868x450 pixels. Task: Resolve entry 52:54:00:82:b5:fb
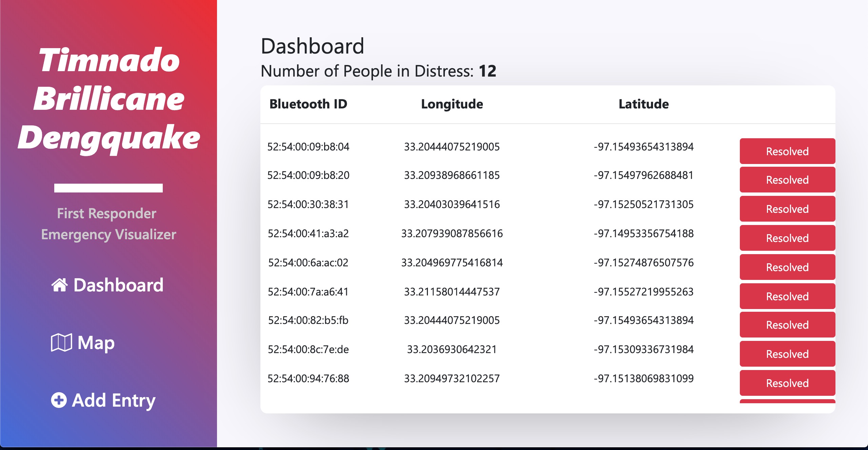pos(787,325)
